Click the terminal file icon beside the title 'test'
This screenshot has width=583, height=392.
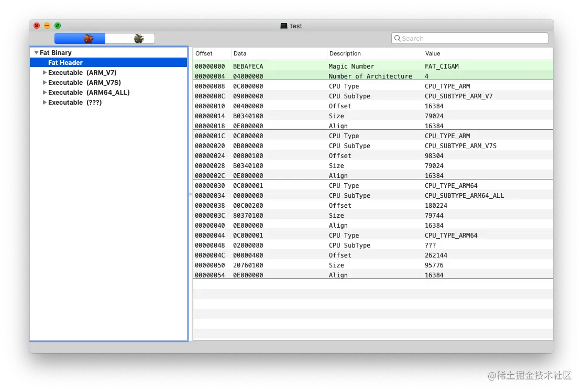coord(284,26)
